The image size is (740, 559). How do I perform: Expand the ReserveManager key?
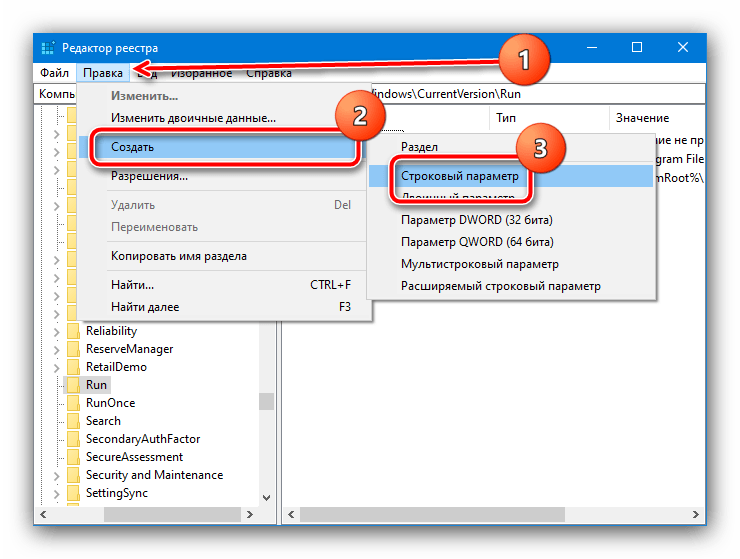tap(57, 350)
